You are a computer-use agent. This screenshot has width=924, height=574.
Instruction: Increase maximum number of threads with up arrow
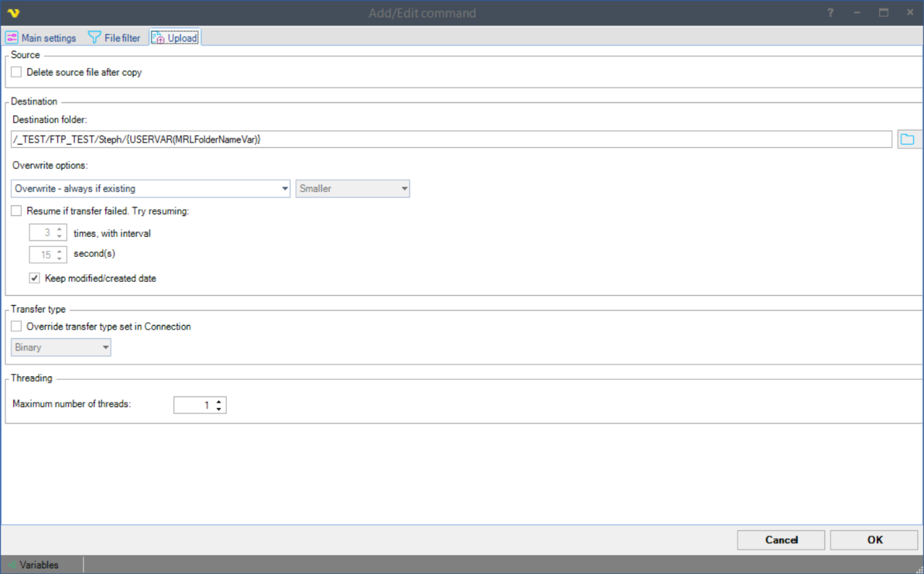pos(219,401)
